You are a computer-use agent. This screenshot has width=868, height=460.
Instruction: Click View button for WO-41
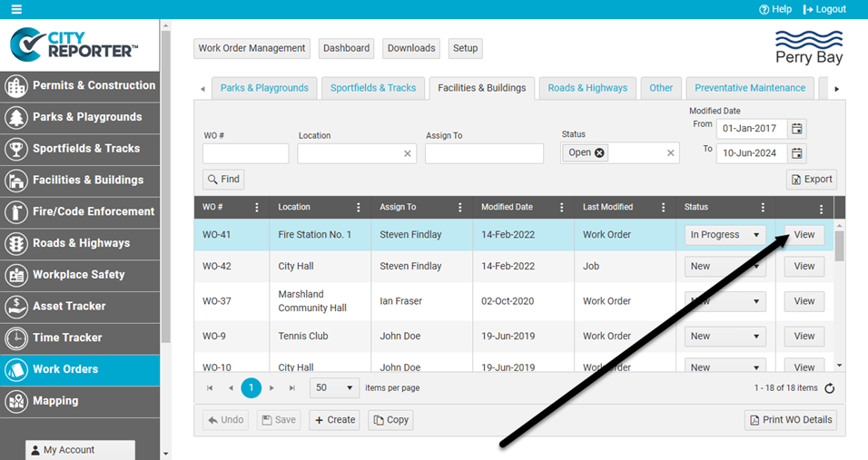pos(804,235)
